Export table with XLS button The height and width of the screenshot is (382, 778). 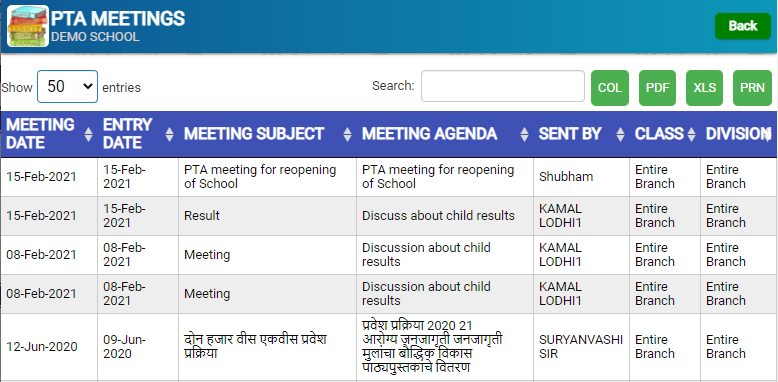tap(705, 88)
